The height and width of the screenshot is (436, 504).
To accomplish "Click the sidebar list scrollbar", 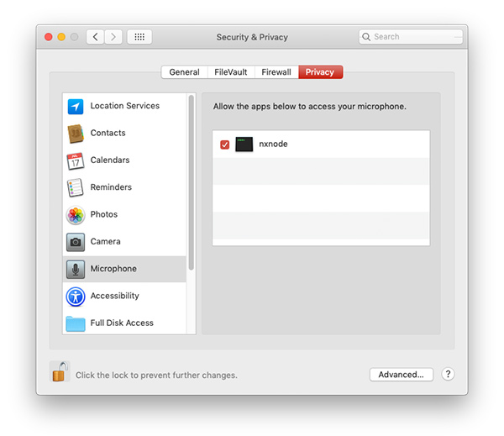I will click(x=192, y=185).
